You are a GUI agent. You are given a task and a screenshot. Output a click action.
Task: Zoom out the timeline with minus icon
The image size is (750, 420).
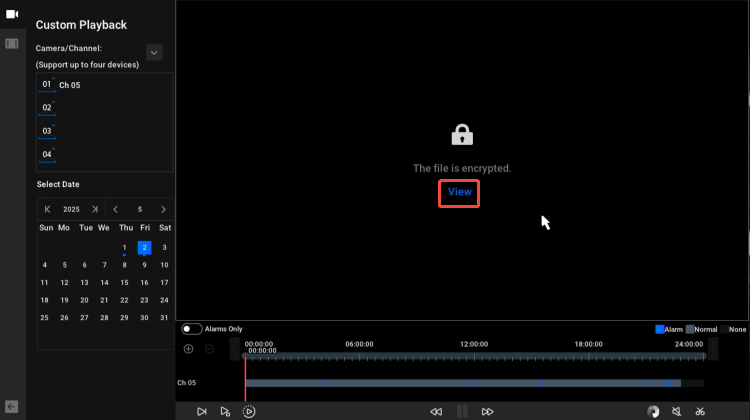coord(210,349)
